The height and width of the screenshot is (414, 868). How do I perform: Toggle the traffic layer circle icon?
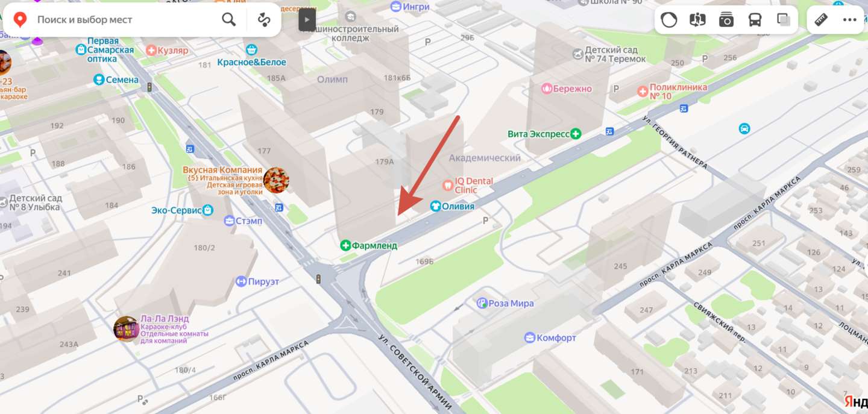(x=668, y=20)
